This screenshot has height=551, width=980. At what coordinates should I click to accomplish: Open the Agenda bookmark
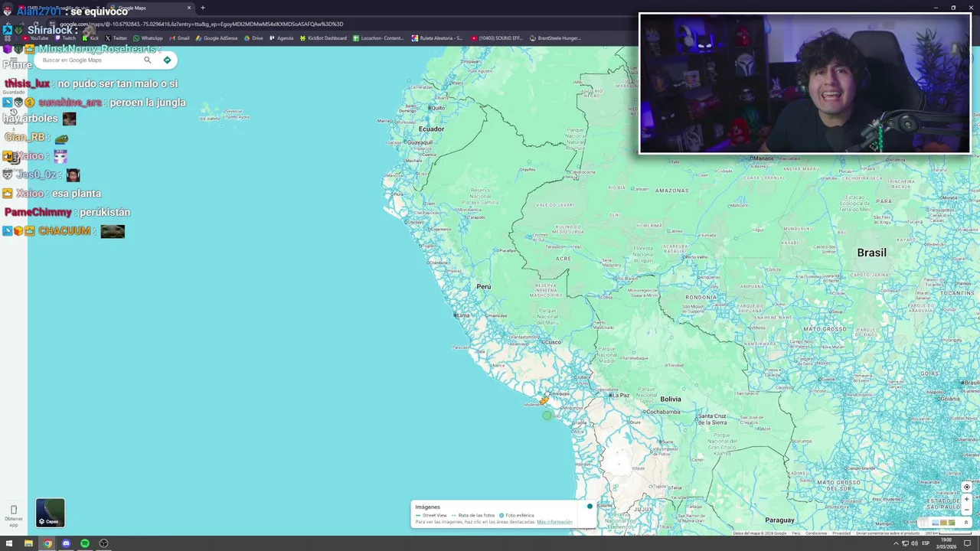(281, 37)
